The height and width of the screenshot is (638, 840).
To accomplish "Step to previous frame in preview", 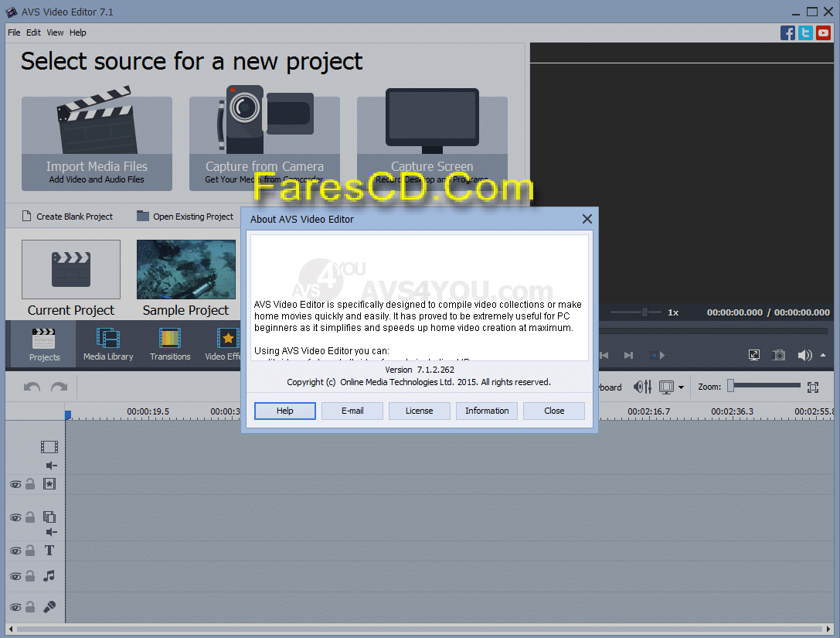I will point(604,355).
